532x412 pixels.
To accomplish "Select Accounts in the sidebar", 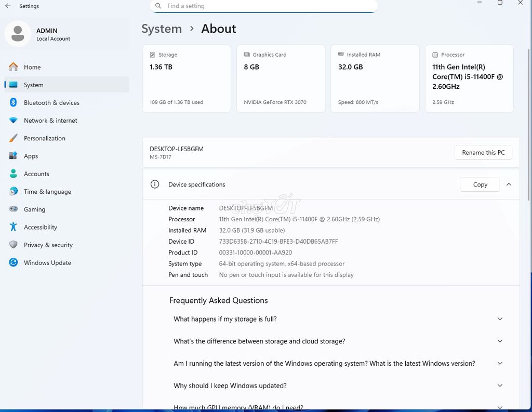I will pyautogui.click(x=36, y=174).
